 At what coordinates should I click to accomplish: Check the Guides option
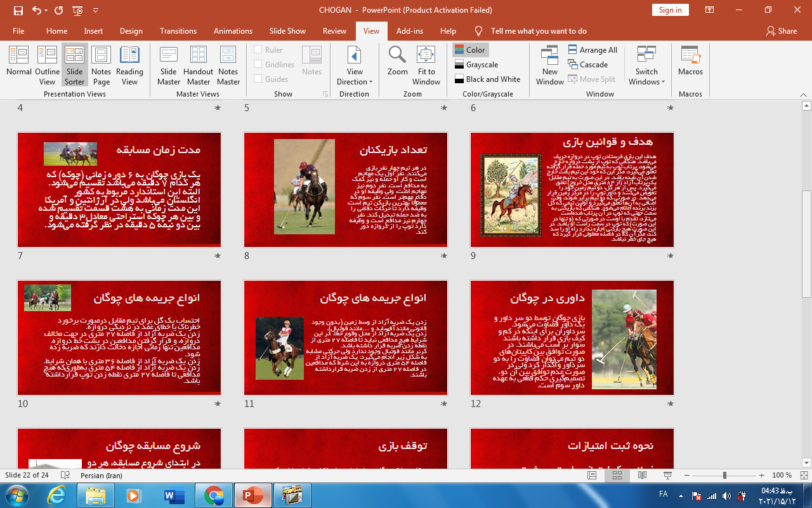tap(258, 79)
